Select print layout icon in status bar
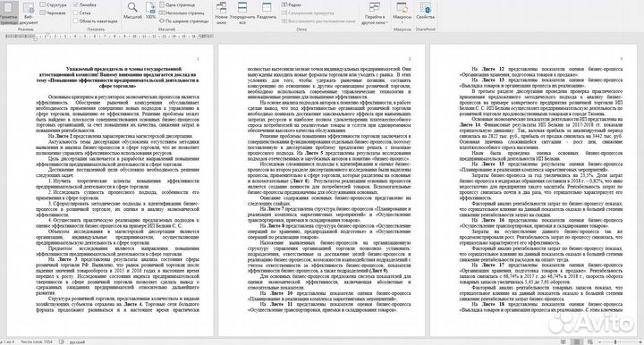Image resolution: width=644 pixels, height=345 pixels. 577,341
